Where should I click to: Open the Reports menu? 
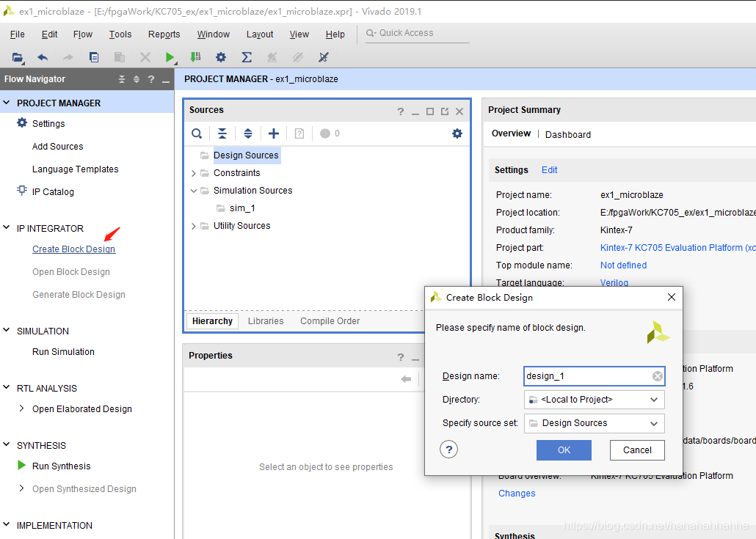[164, 34]
